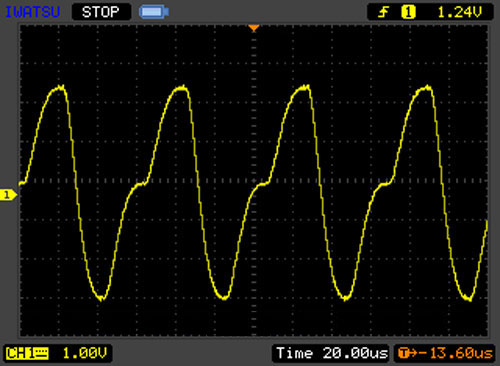Click the orange trigger position marker at top

[x=254, y=28]
